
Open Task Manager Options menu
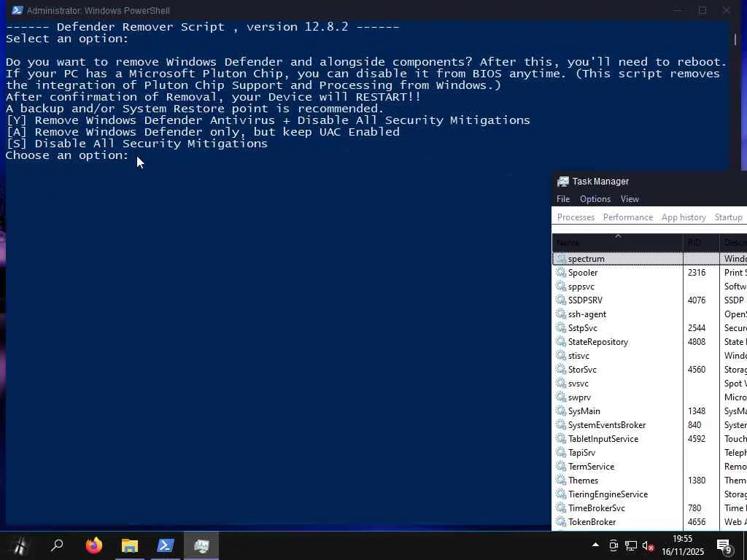click(595, 199)
